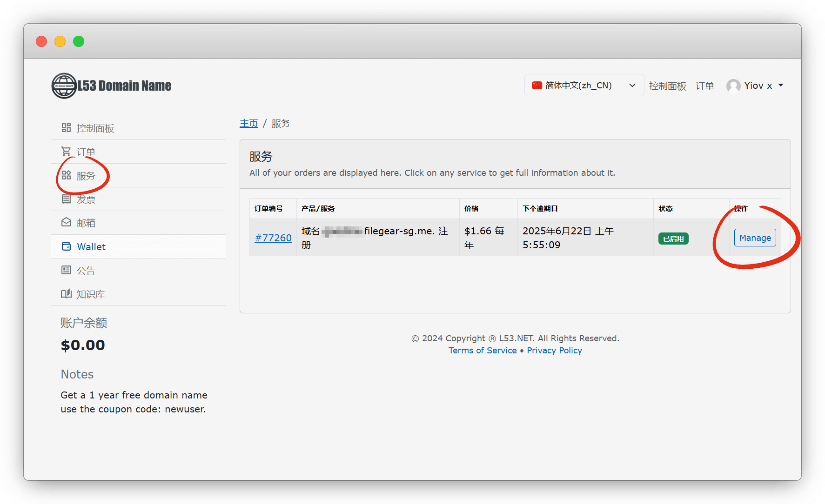Click the announcements newspaper icon in sidebar
825x504 pixels.
tap(66, 270)
